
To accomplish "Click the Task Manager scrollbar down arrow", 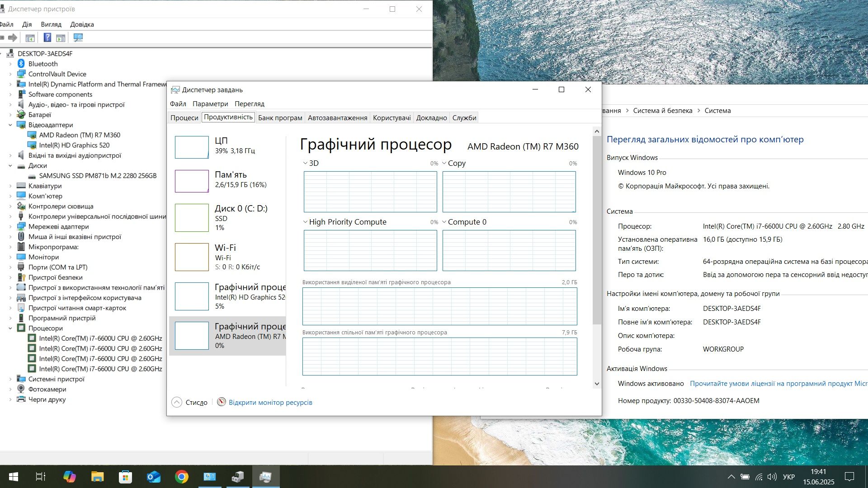I will tap(597, 384).
